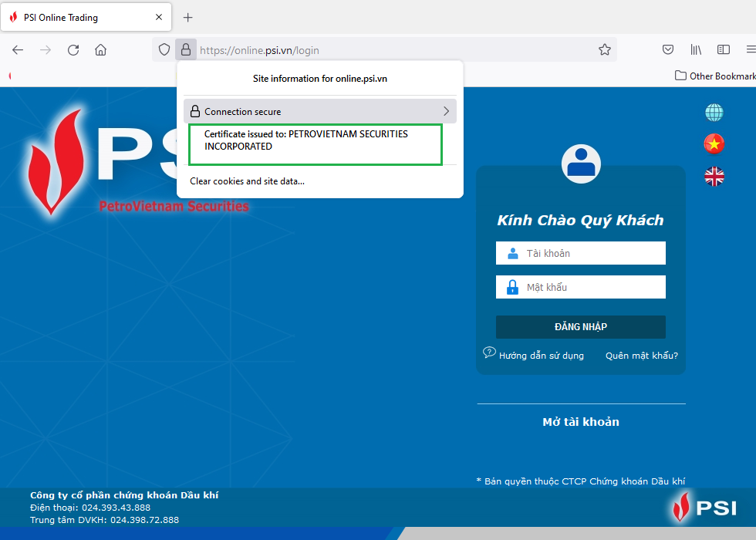The height and width of the screenshot is (540, 756).
Task: Click the Tài khoản account field
Action: coord(580,253)
